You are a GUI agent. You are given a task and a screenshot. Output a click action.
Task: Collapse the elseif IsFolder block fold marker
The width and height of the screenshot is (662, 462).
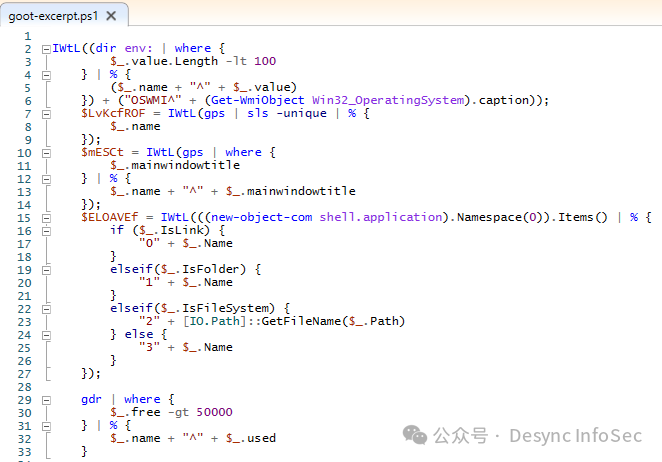[x=45, y=269]
